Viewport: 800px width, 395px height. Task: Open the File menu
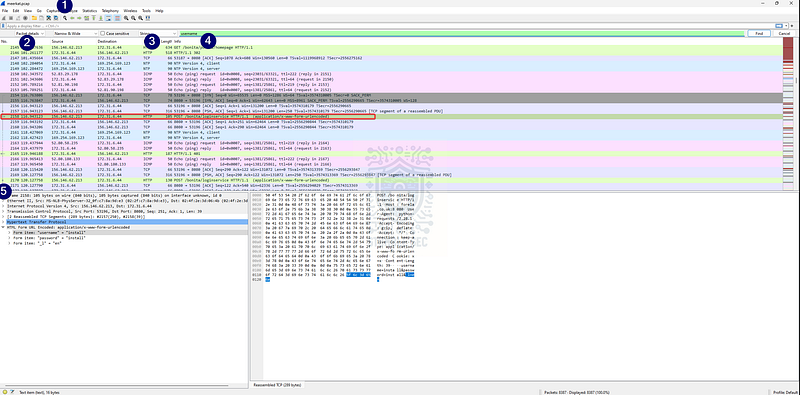pos(5,11)
